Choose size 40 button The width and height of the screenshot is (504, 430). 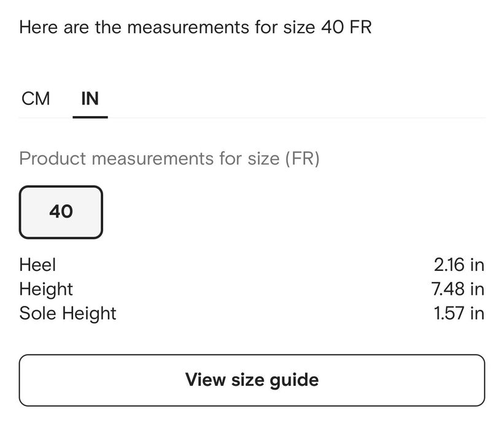(61, 212)
